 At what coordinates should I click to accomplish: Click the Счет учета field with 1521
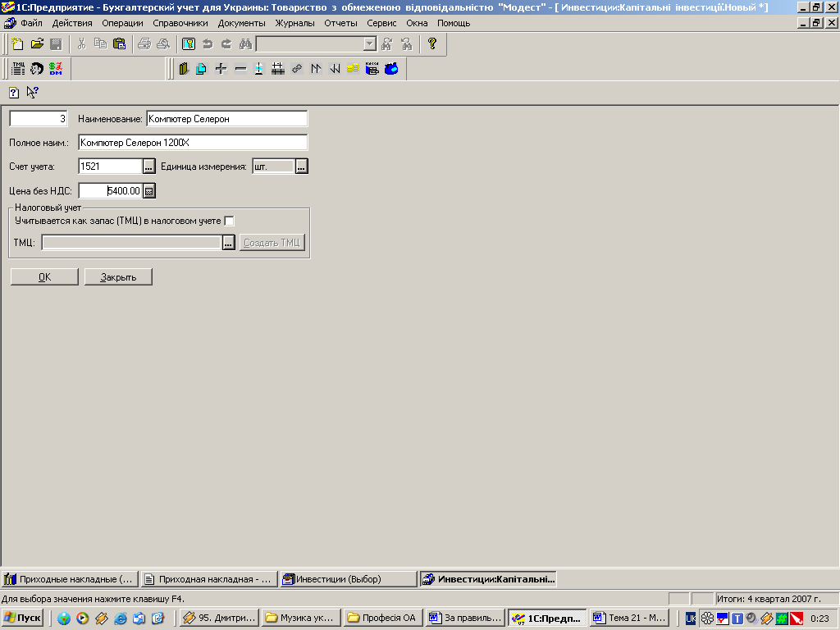111,167
